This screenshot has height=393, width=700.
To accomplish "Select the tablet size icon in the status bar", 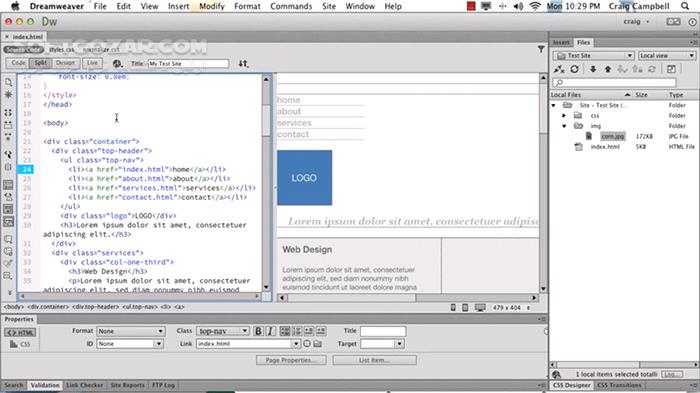I will [465, 308].
